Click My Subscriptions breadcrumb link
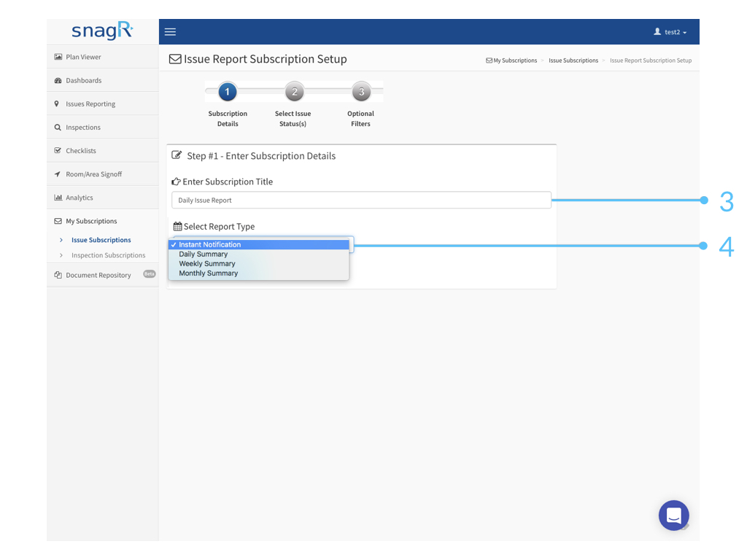The width and height of the screenshot is (747, 560). (x=511, y=61)
